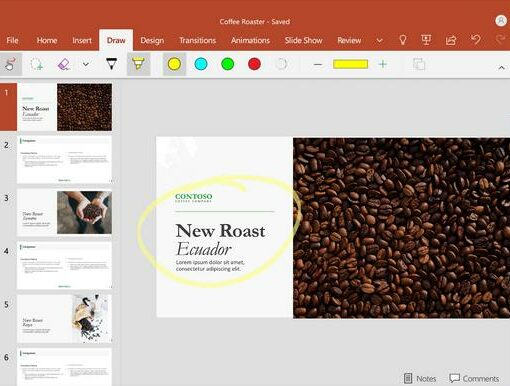Pick the eraser tool

click(x=64, y=64)
